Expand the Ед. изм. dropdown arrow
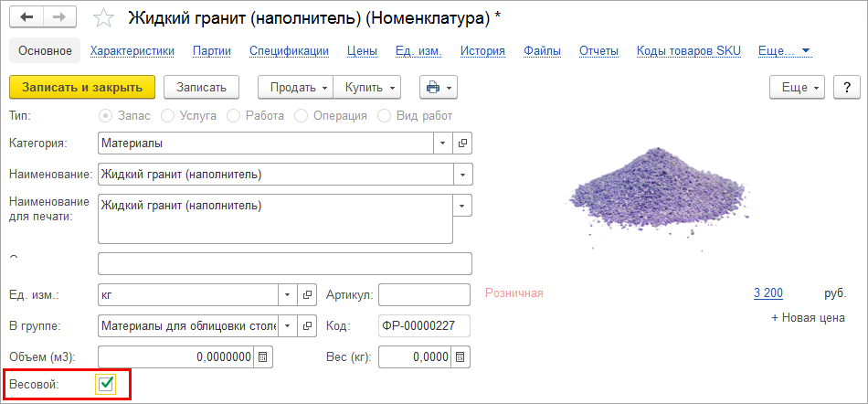The image size is (868, 404). (x=287, y=295)
